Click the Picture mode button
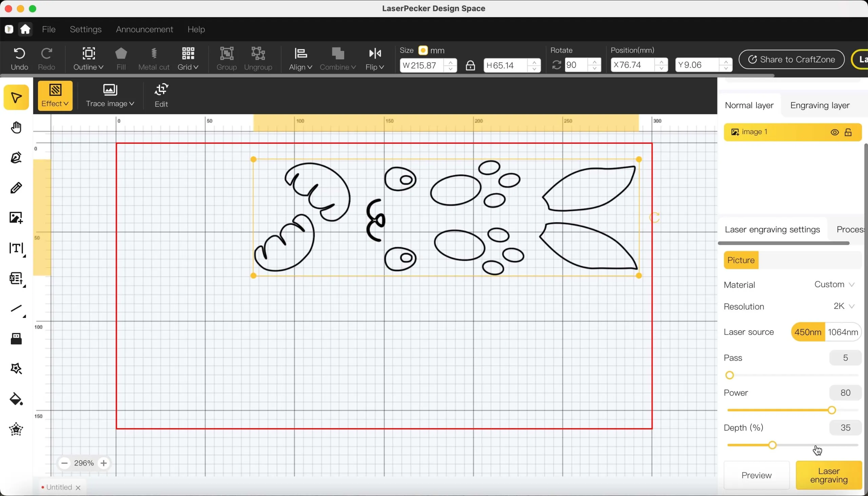 pos(741,260)
